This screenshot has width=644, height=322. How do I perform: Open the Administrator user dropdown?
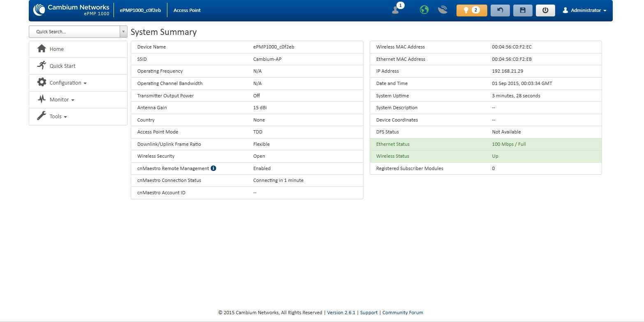tap(584, 10)
